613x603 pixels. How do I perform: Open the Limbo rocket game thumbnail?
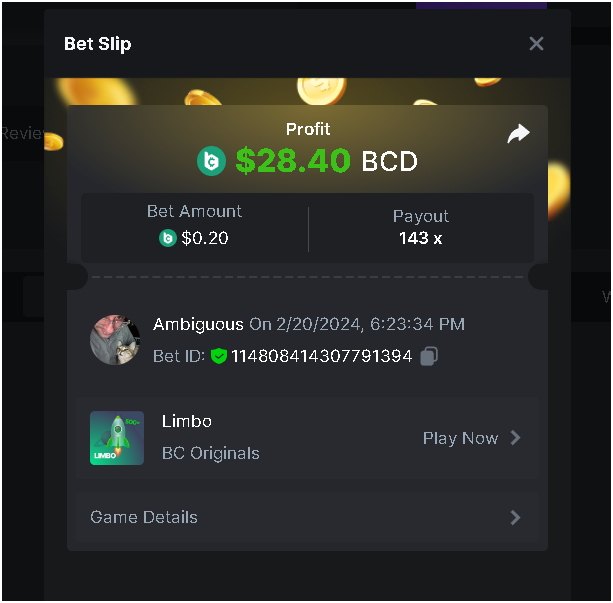click(117, 438)
